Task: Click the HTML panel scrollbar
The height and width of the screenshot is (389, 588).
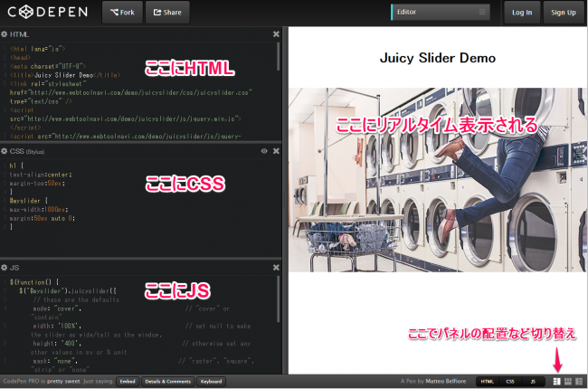Action: (279, 56)
